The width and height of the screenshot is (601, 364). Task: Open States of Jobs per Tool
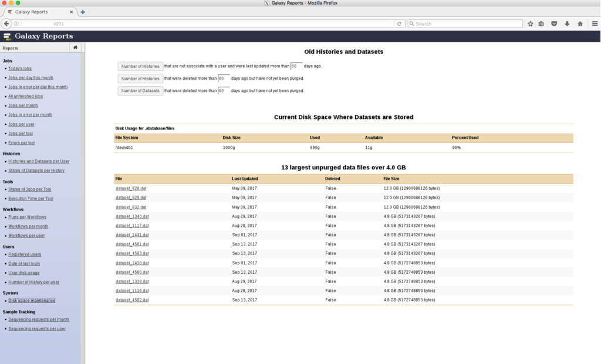click(x=29, y=189)
